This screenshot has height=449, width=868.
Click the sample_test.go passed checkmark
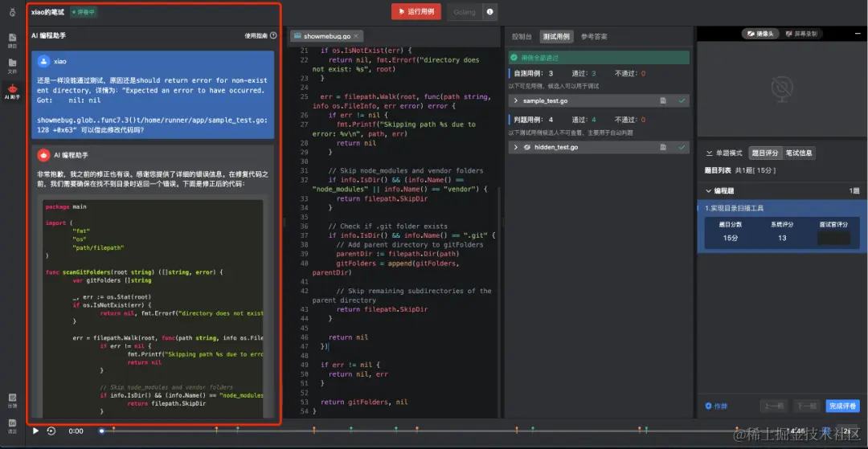(x=682, y=100)
